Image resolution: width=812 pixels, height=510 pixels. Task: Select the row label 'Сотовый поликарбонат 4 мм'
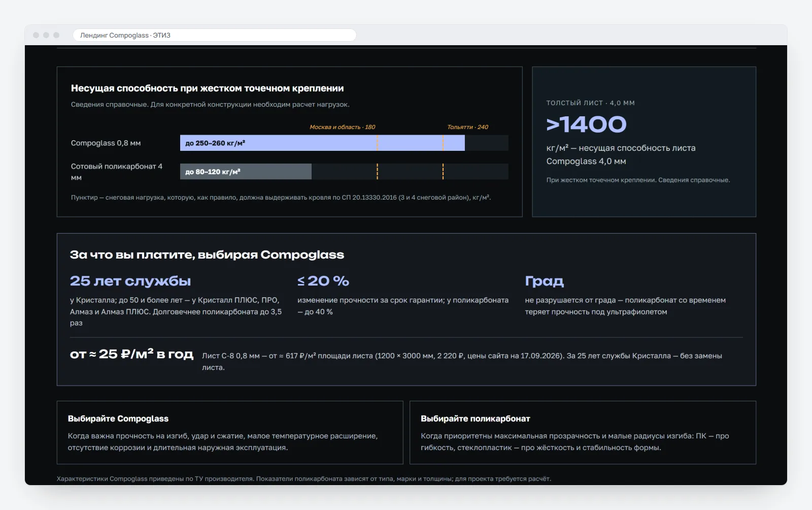[x=117, y=172]
